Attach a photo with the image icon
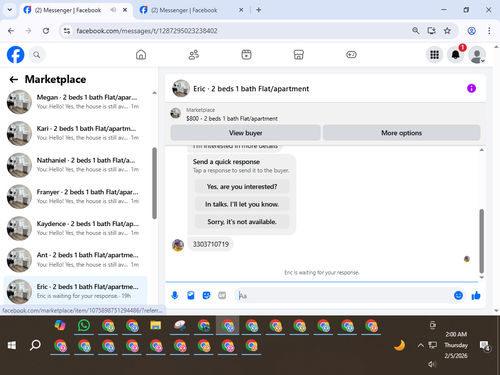 pyautogui.click(x=191, y=295)
